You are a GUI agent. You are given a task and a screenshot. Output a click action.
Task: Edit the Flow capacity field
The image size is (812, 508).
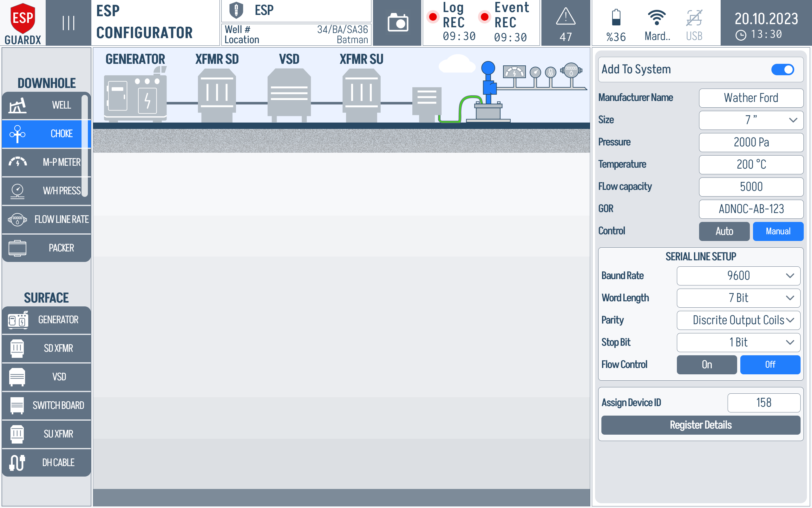[751, 186]
